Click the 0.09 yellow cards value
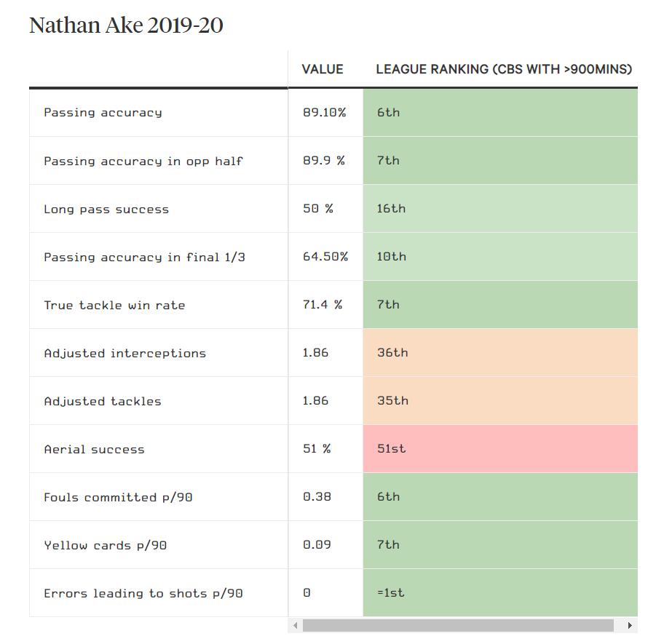Screen dimensions: 664x644 [x=316, y=545]
